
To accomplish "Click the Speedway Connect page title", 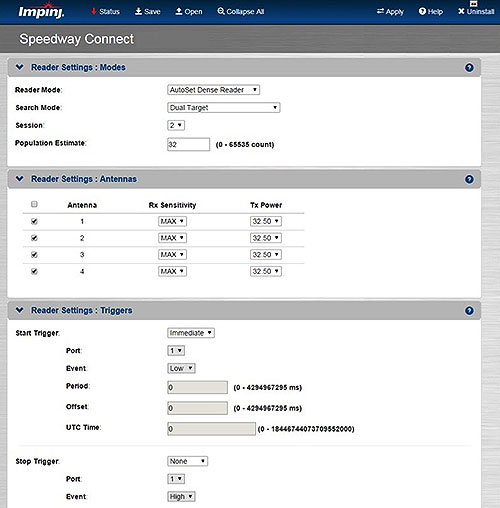I will (77, 39).
